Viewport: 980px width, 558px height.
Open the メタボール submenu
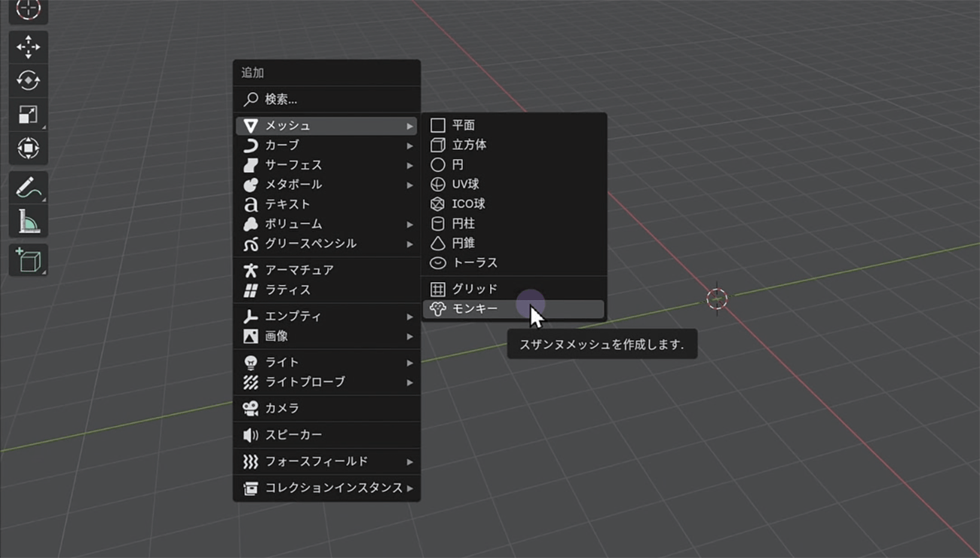pyautogui.click(x=326, y=185)
